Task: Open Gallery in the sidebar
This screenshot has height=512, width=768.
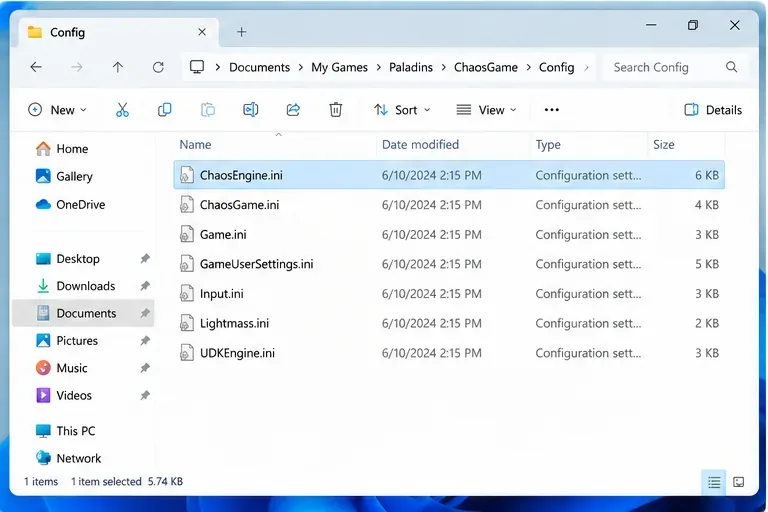Action: coord(64,176)
